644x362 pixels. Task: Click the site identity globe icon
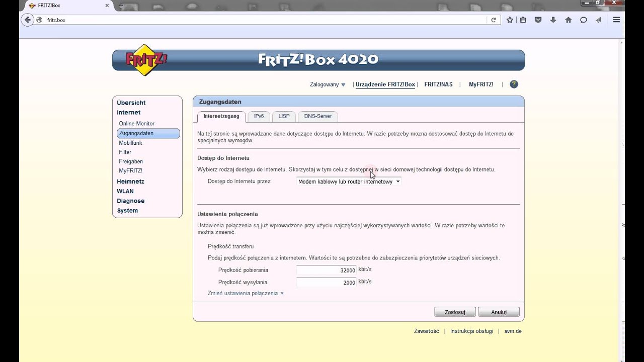(x=40, y=20)
